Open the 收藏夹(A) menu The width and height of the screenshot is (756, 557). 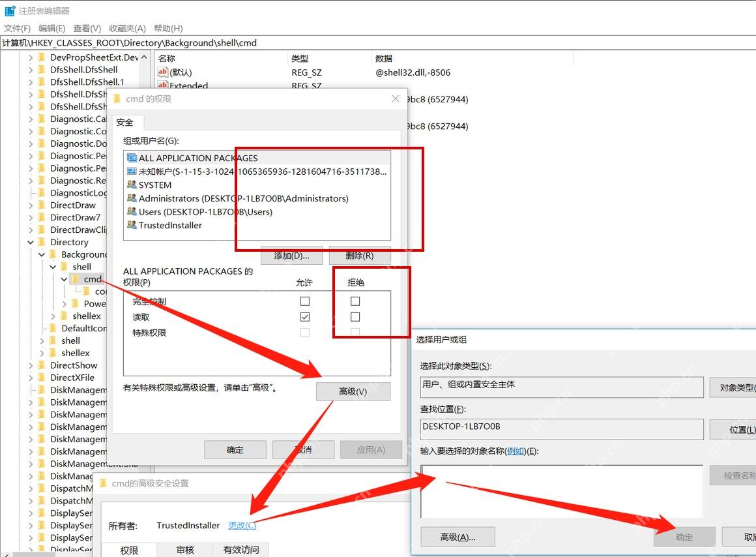click(x=127, y=29)
